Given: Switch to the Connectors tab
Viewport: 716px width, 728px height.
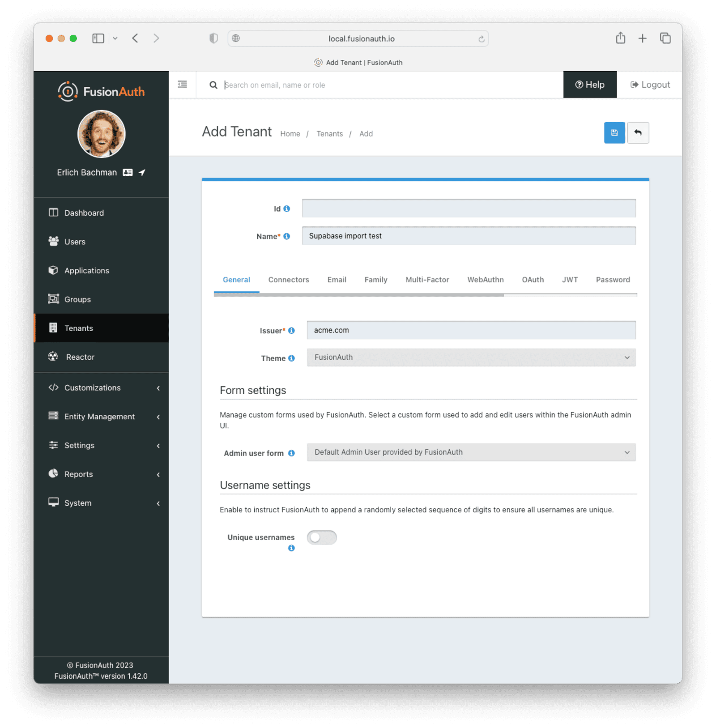Looking at the screenshot, I should [289, 280].
